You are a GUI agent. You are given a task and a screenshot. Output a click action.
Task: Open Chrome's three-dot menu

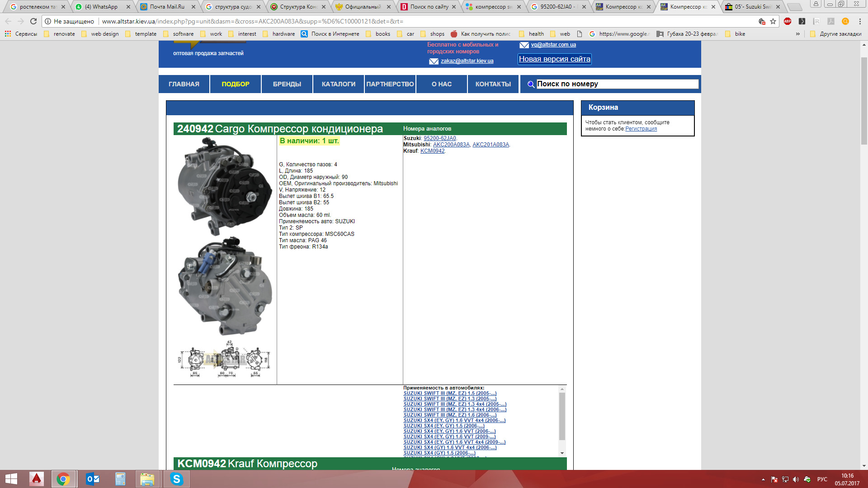[860, 21]
